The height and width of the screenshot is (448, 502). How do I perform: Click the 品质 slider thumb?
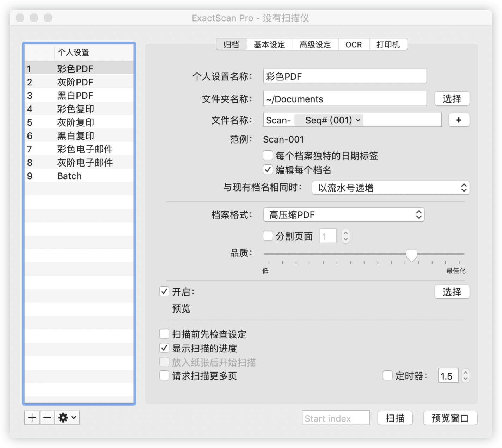[411, 255]
